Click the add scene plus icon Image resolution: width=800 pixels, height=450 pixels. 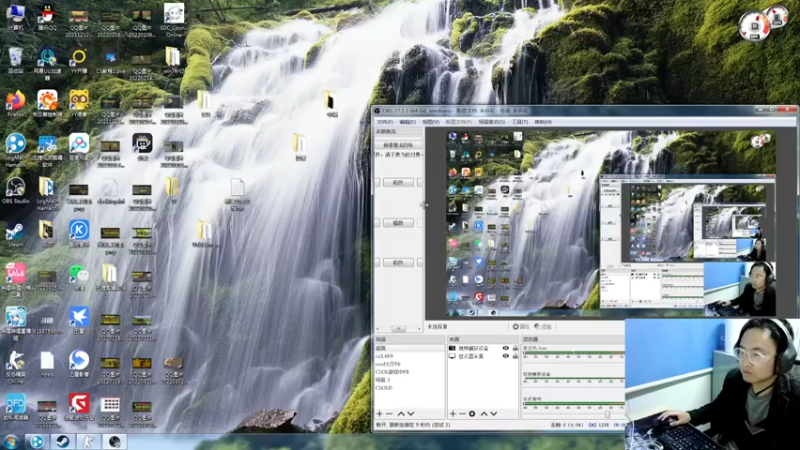pos(379,413)
